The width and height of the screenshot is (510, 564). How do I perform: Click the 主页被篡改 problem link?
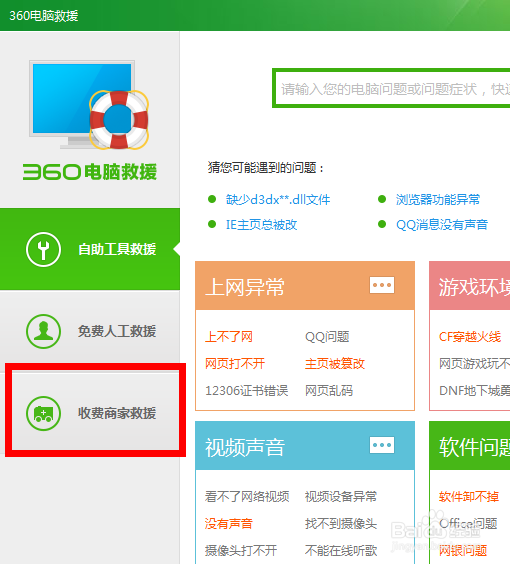coord(335,364)
